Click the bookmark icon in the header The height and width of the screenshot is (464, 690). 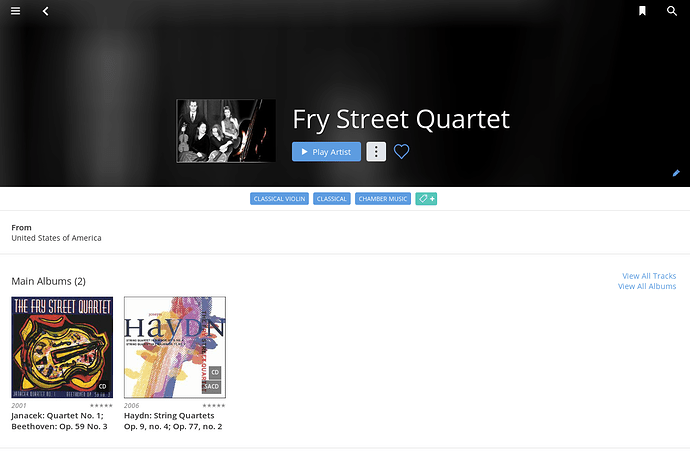click(642, 11)
